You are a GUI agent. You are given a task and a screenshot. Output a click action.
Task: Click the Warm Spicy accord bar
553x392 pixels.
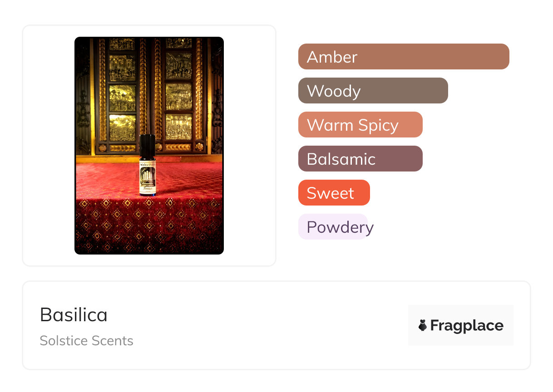(x=360, y=125)
